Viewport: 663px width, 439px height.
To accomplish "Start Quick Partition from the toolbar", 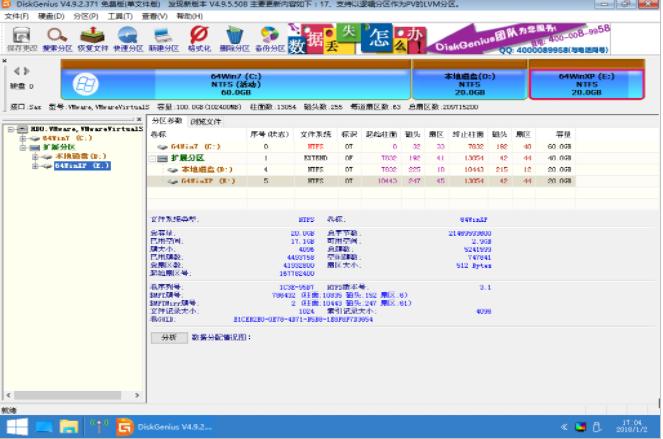I will 128,39.
